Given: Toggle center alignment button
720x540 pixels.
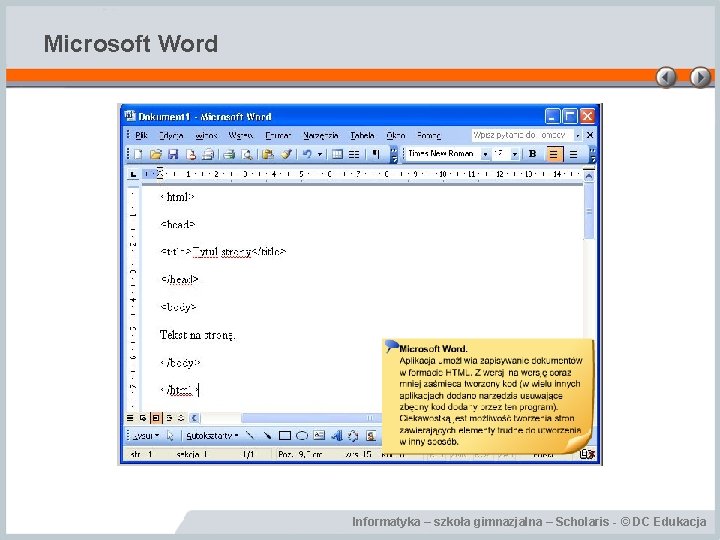Looking at the screenshot, I should (574, 154).
